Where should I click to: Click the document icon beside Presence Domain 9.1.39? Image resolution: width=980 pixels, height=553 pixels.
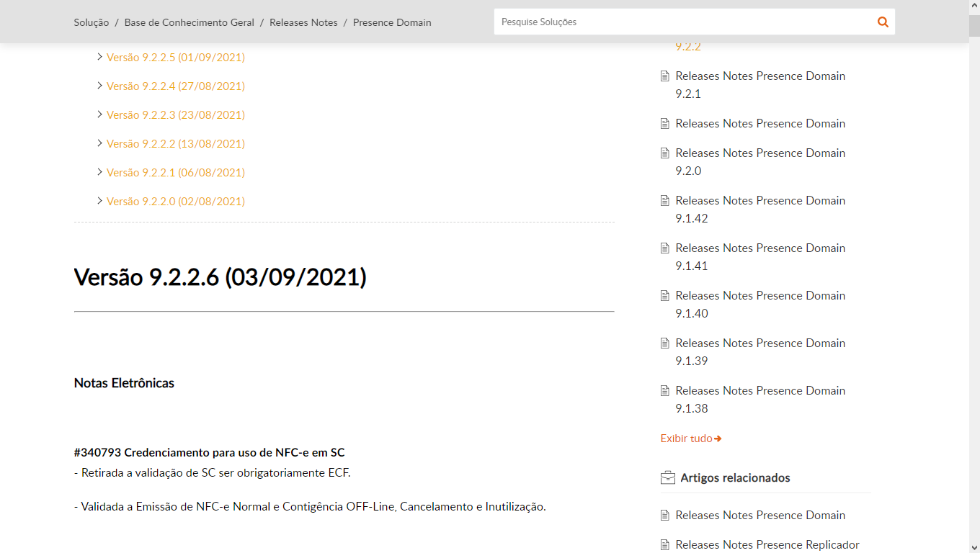(x=665, y=343)
